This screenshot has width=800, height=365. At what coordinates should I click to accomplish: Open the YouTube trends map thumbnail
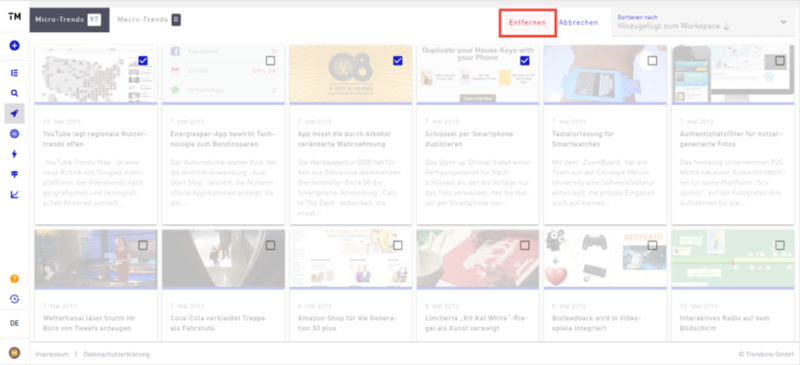pos(96,74)
